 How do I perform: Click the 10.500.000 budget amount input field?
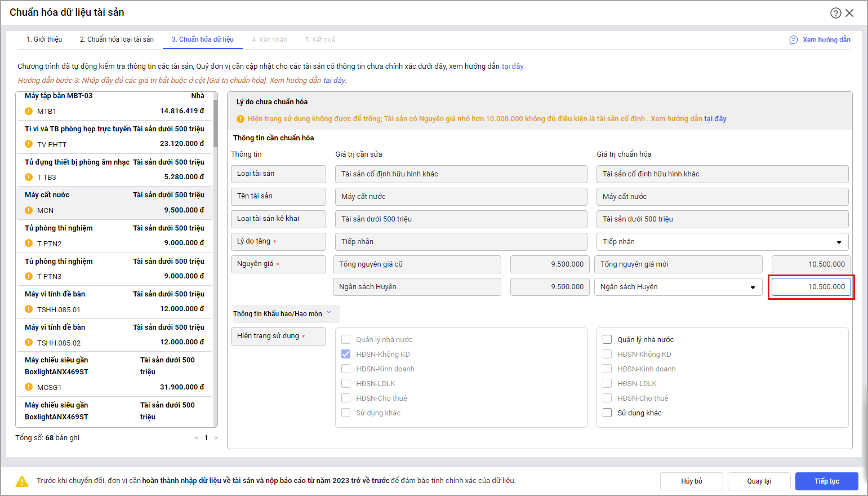click(811, 287)
